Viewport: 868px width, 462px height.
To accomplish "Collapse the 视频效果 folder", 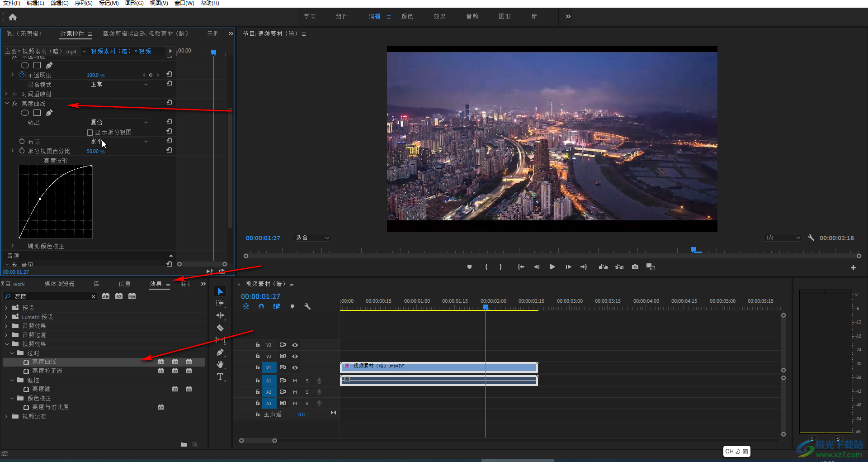I will (6, 344).
